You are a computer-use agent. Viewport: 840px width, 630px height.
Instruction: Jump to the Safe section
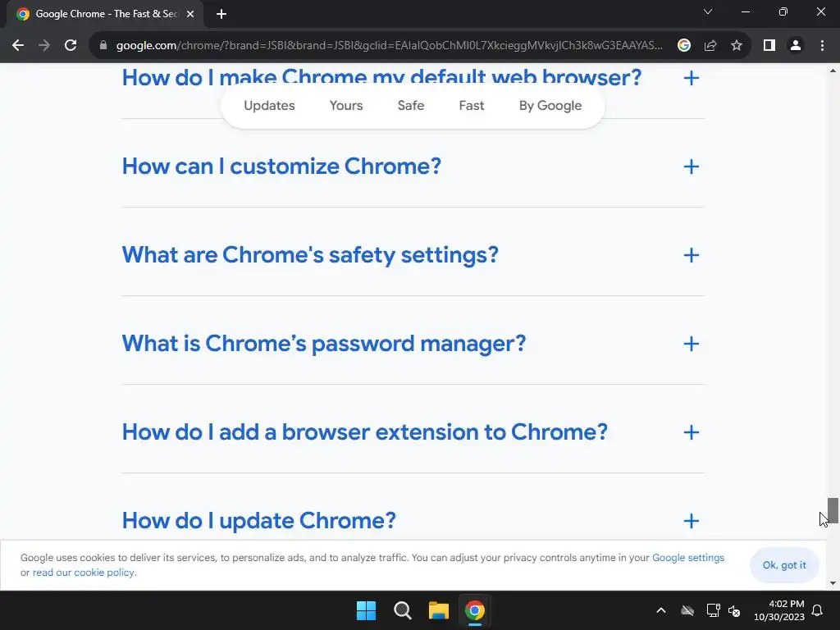coord(411,106)
